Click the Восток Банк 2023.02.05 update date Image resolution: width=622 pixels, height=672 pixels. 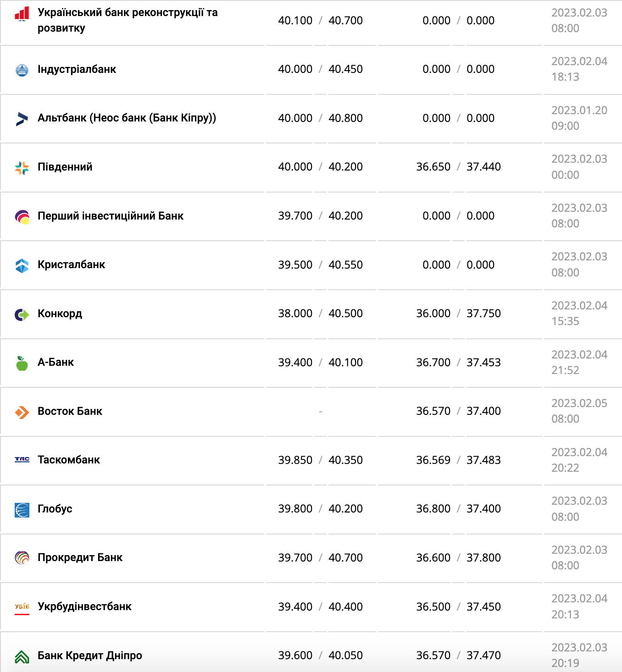tap(579, 403)
